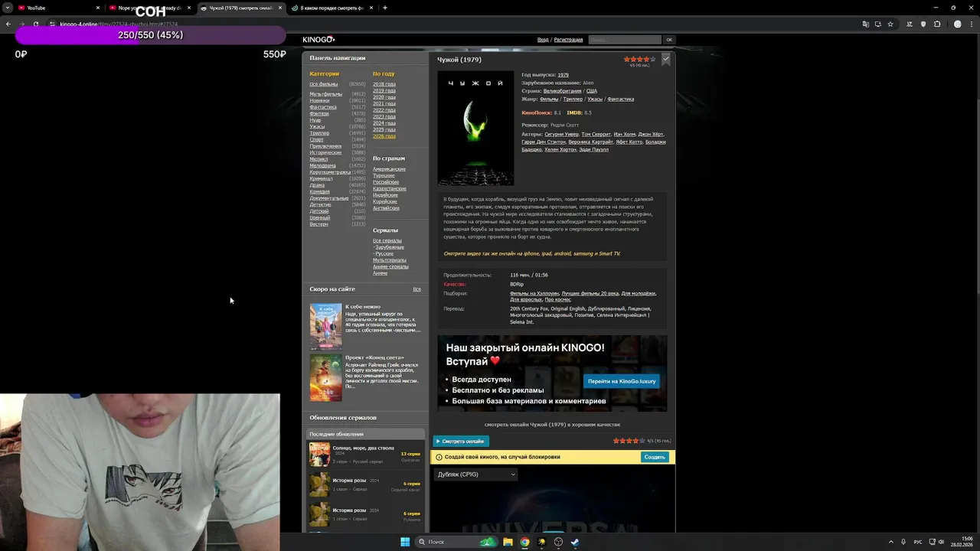Open the Все фильмы category
The width and height of the screenshot is (980, 551).
[x=323, y=84]
